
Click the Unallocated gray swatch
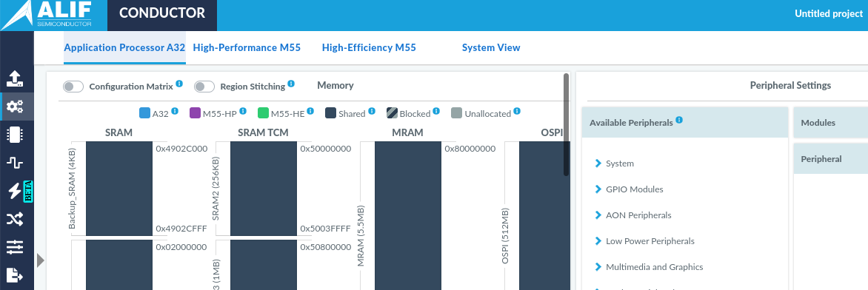coord(457,113)
